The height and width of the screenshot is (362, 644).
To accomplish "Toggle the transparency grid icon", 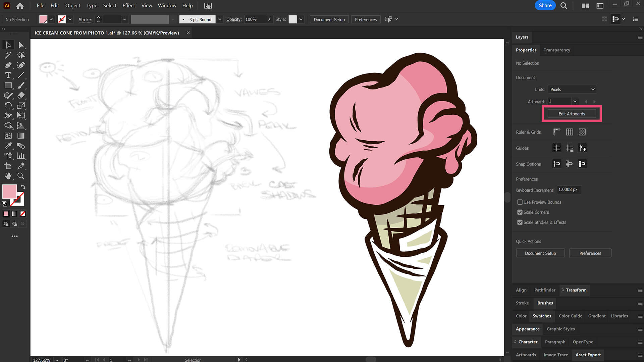I will point(582,132).
